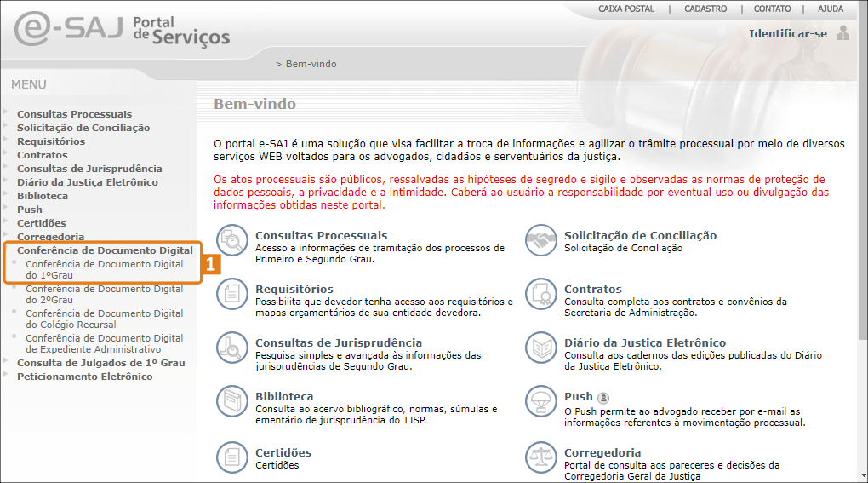Open Consultas de Jurisprudência heading in main content
The width and height of the screenshot is (868, 483).
(x=339, y=342)
